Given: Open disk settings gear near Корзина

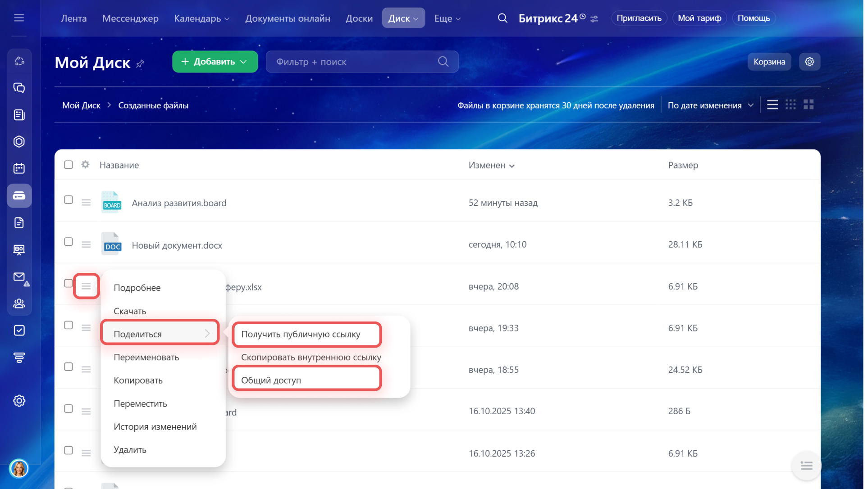Looking at the screenshot, I should tap(809, 62).
